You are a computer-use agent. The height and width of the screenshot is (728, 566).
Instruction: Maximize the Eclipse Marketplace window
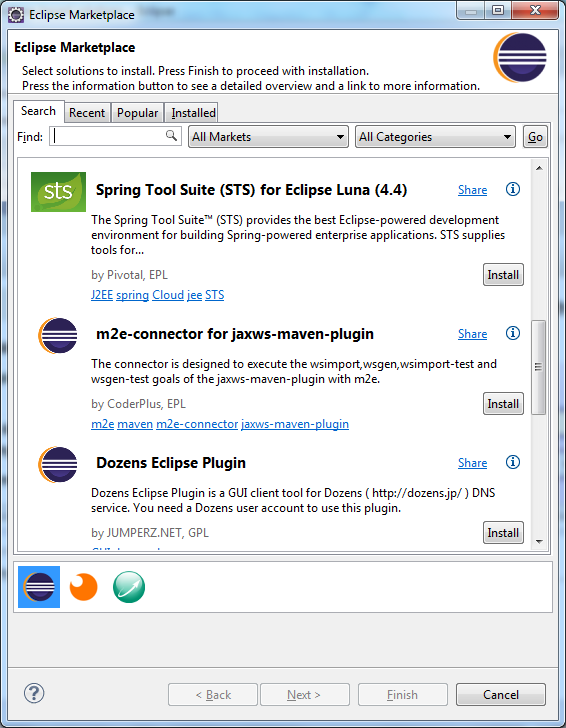click(x=498, y=10)
